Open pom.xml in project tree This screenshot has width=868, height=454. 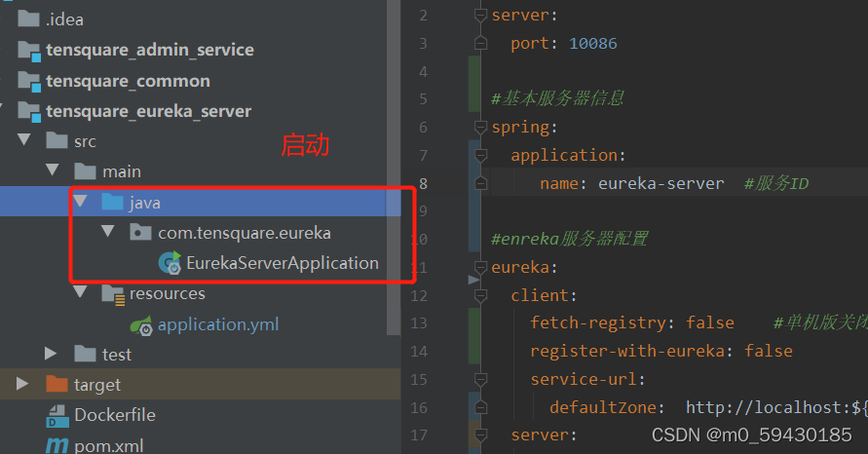108,445
